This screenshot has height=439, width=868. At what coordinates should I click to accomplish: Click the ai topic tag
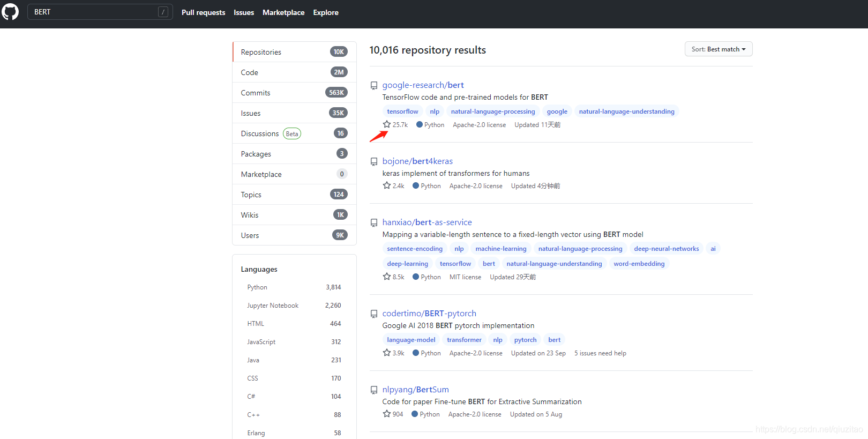click(713, 249)
